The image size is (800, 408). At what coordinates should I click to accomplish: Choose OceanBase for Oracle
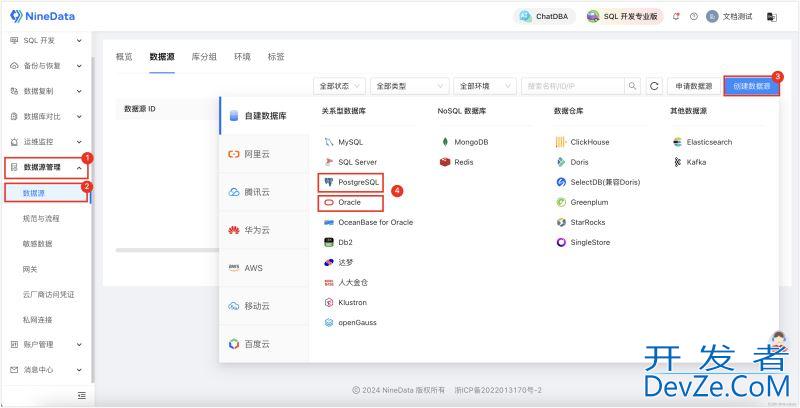pyautogui.click(x=369, y=222)
